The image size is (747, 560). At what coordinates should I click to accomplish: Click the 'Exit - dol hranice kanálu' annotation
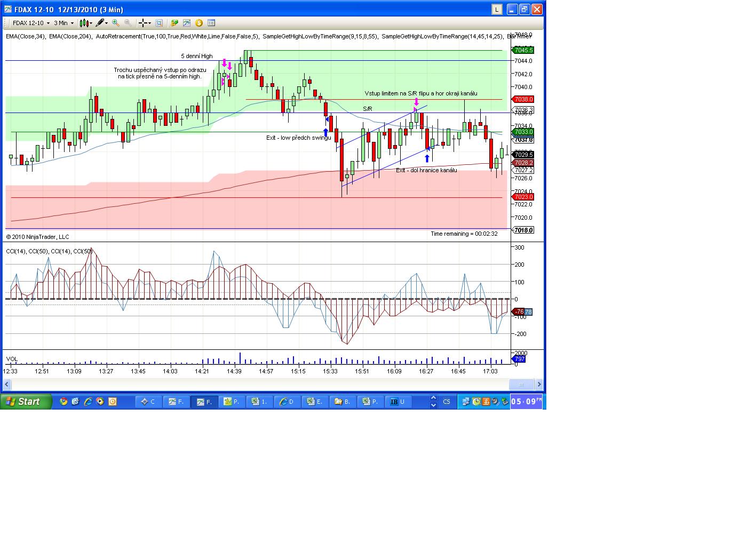click(426, 170)
